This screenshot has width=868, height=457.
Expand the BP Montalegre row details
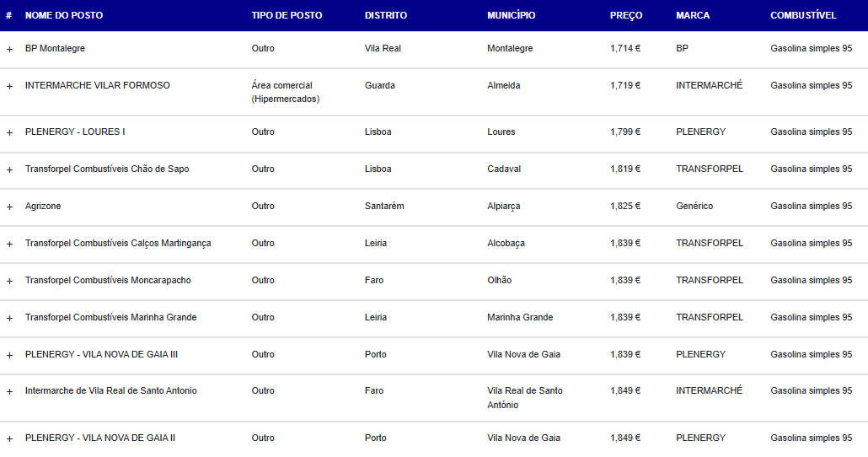(x=9, y=49)
